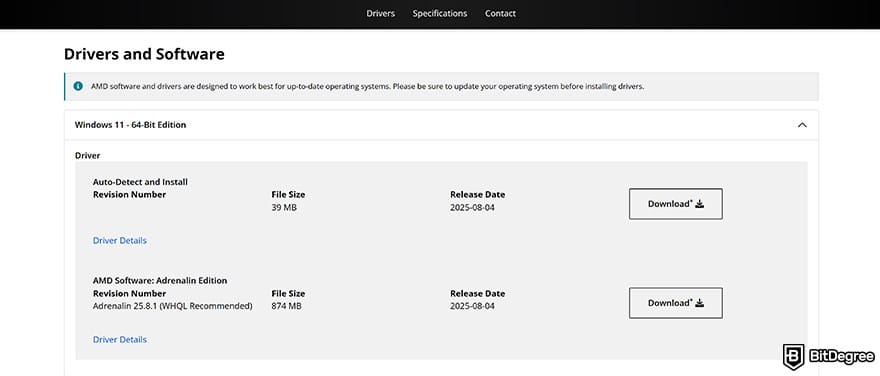Select "Adrenalin 25.8.1 (WHQL Recommended)" text
The width and height of the screenshot is (880, 376).
[x=172, y=306]
